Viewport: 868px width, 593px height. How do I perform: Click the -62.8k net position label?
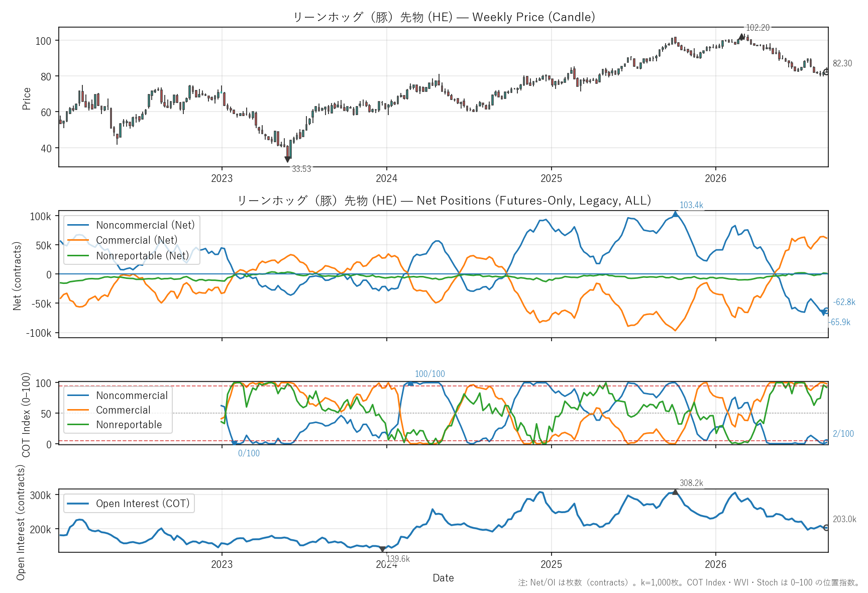844,302
